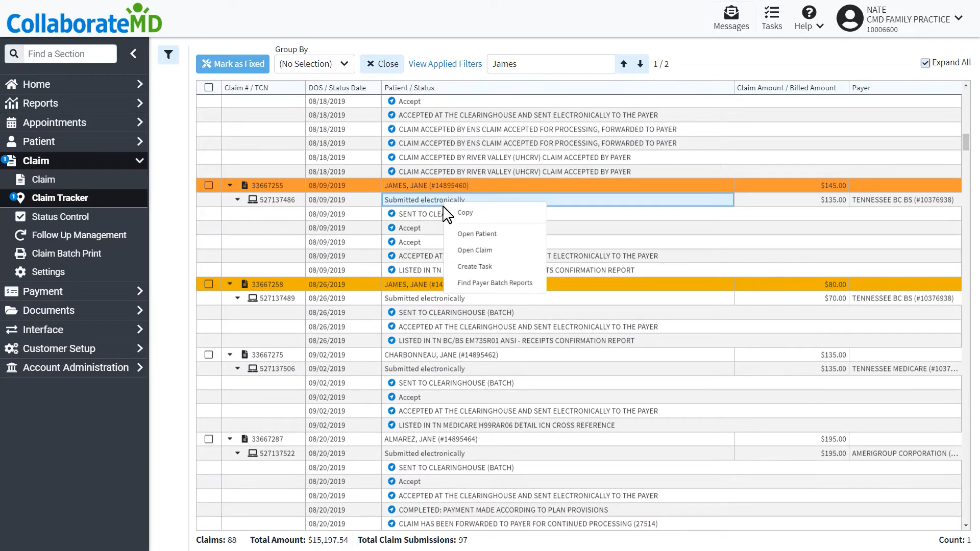The image size is (980, 551).
Task: Collapse claim 33667275 row
Action: pyautogui.click(x=230, y=355)
